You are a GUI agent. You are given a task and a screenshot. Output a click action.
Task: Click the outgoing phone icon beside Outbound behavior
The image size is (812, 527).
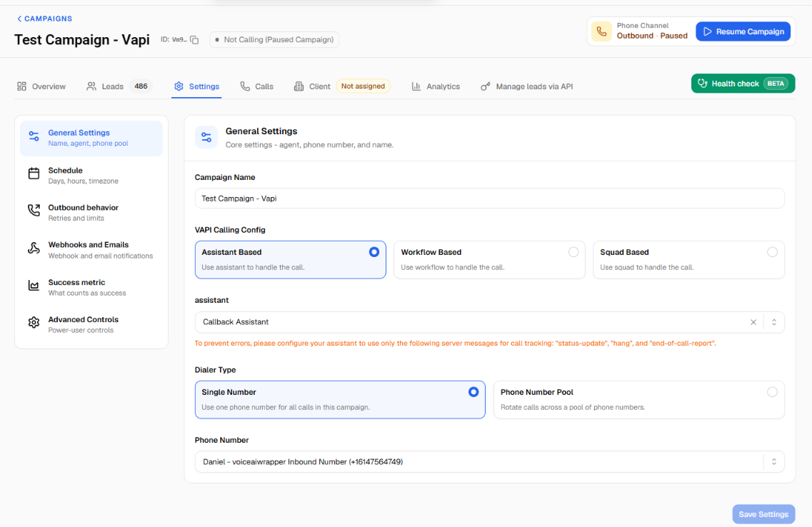coord(34,210)
